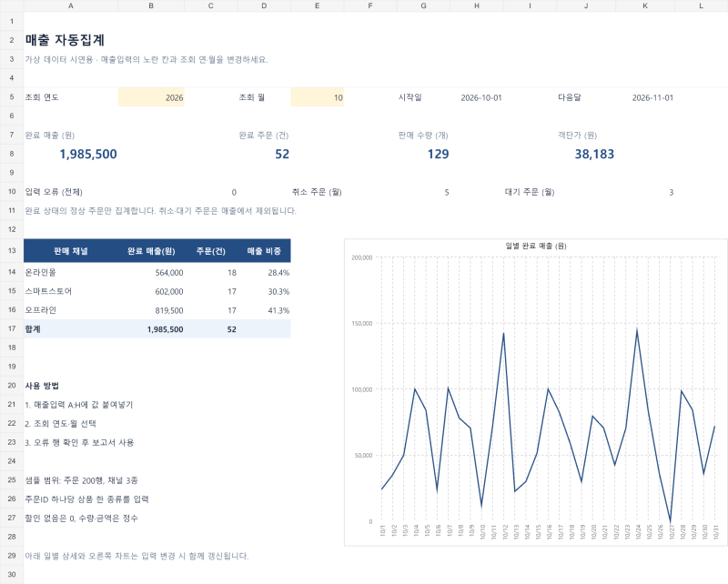
Task: Click the '입력 오류 (전체)' label
Action: pos(54,192)
